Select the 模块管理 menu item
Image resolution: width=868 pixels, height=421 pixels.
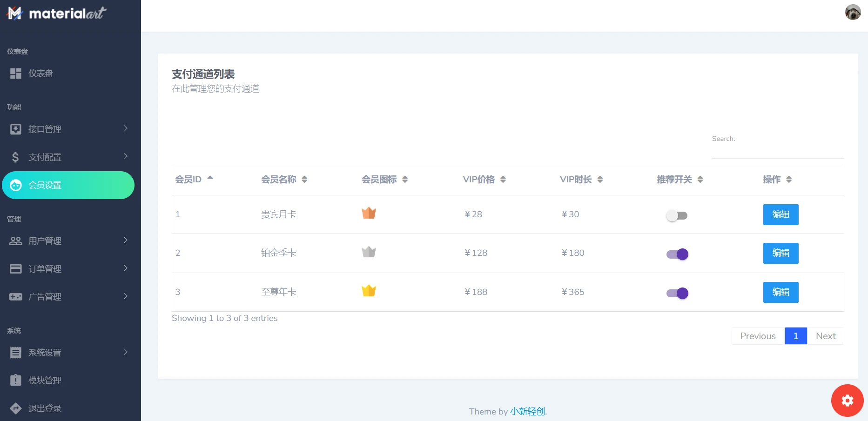[x=44, y=380]
